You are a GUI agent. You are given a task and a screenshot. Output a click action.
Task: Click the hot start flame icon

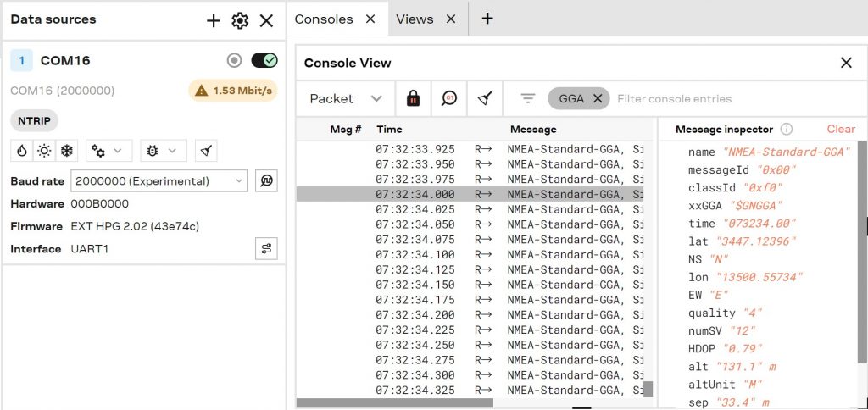[x=21, y=151]
